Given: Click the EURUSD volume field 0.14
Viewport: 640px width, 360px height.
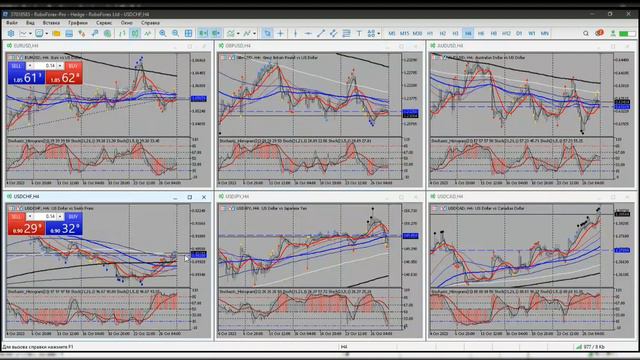Looking at the screenshot, I should [45, 66].
